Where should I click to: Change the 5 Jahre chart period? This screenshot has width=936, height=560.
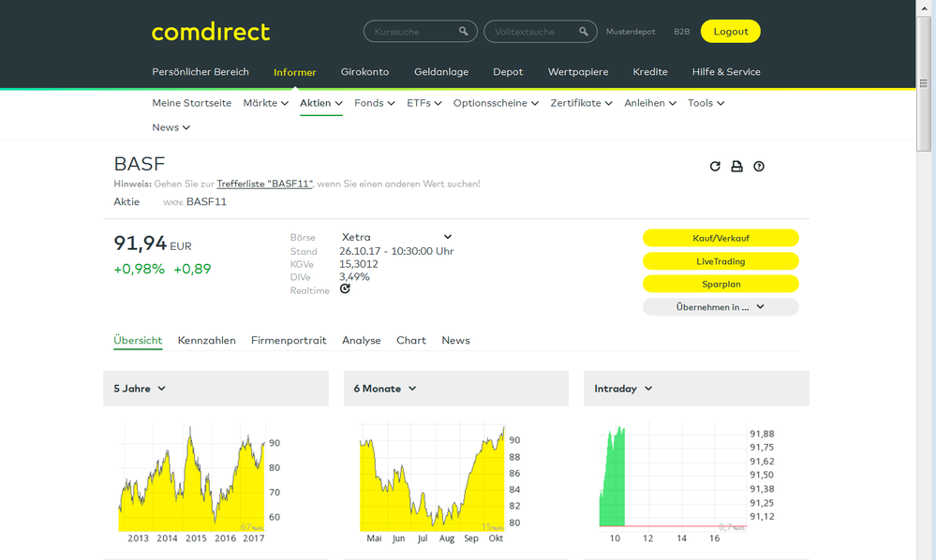point(140,389)
